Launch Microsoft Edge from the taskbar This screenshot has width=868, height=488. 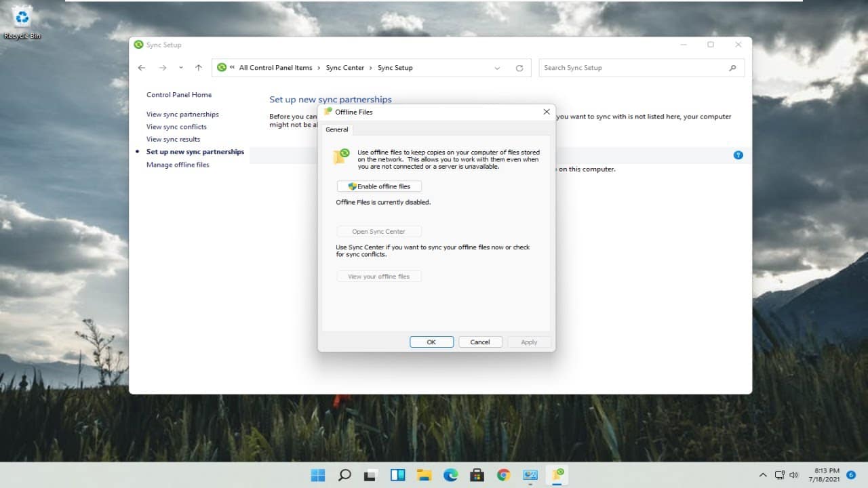coord(450,475)
